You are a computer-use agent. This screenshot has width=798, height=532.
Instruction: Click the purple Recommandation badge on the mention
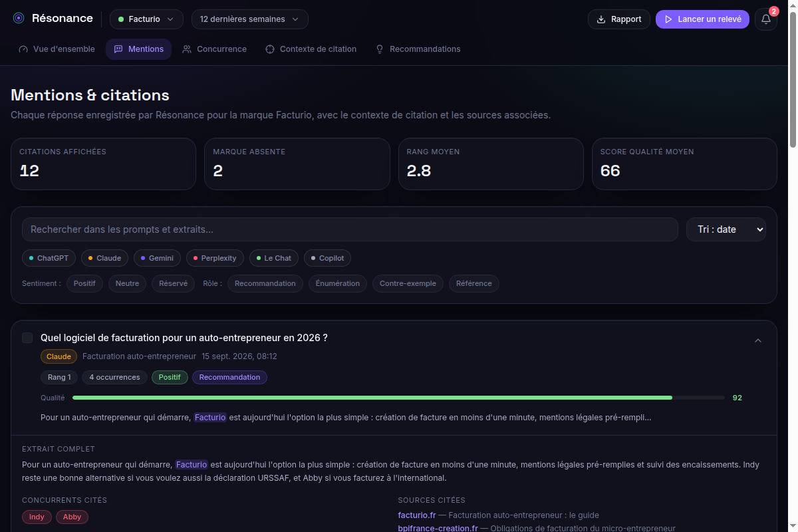[229, 377]
